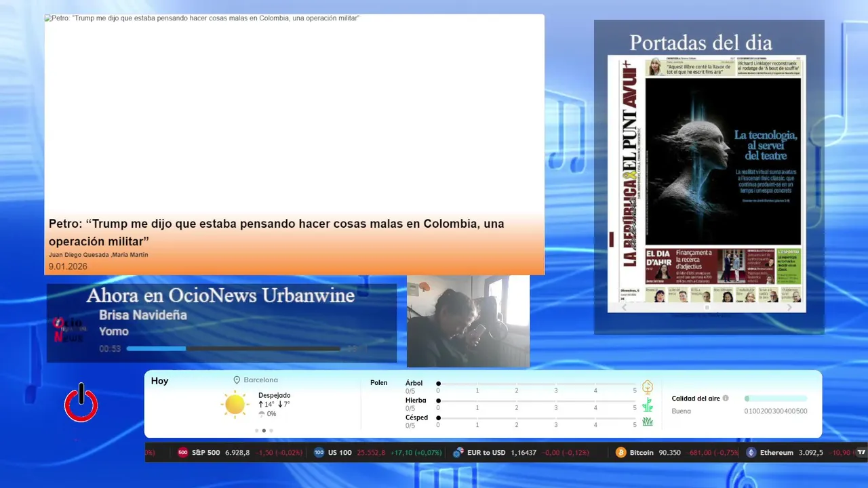The height and width of the screenshot is (488, 868).
Task: Click the 'Barcelona' city name
Action: 261,380
